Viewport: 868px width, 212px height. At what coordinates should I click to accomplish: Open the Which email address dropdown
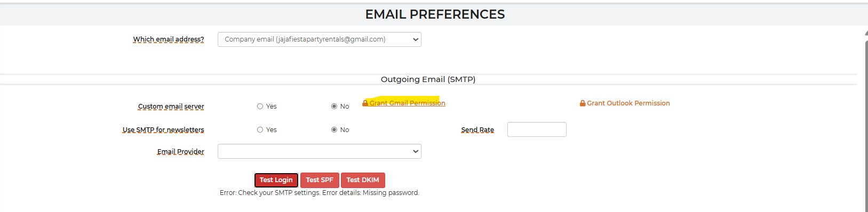[x=319, y=39]
